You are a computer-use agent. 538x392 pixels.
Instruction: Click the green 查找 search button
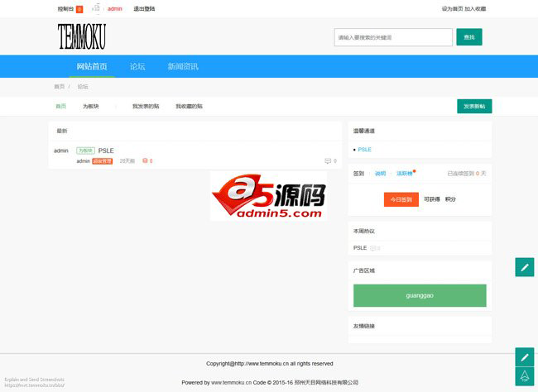point(469,37)
